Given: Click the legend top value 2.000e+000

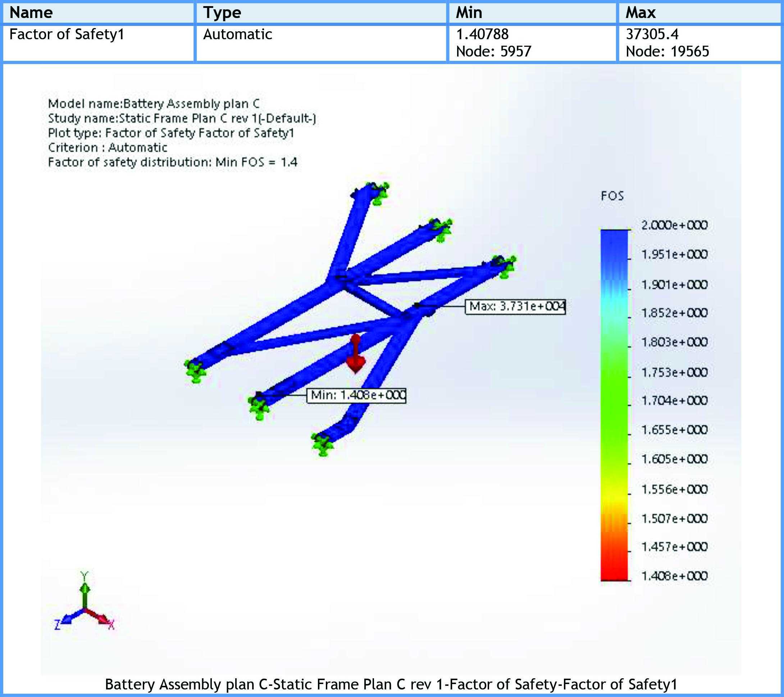Looking at the screenshot, I should click(674, 225).
